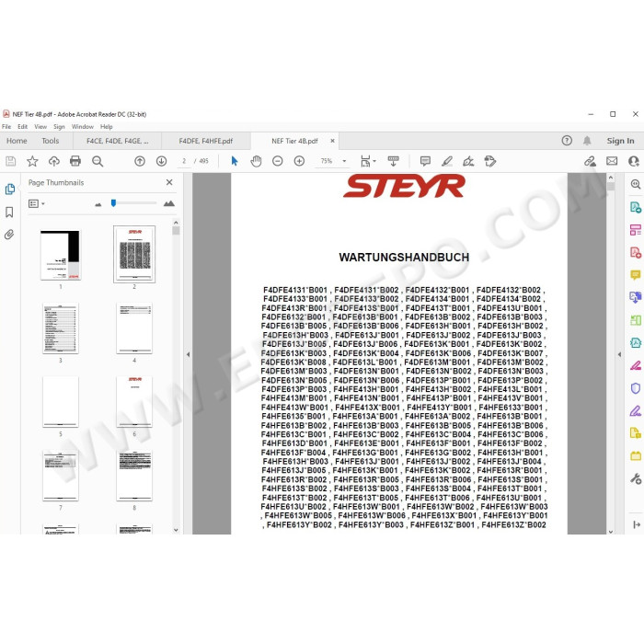Open the Create PDF tool
Screen dimensions: 644x644
coord(636,252)
